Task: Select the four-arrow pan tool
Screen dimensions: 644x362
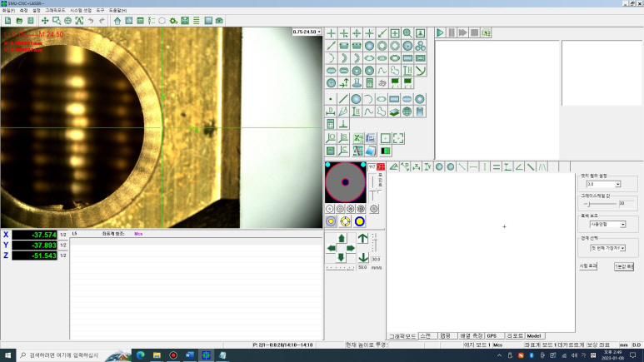Action: click(46, 20)
